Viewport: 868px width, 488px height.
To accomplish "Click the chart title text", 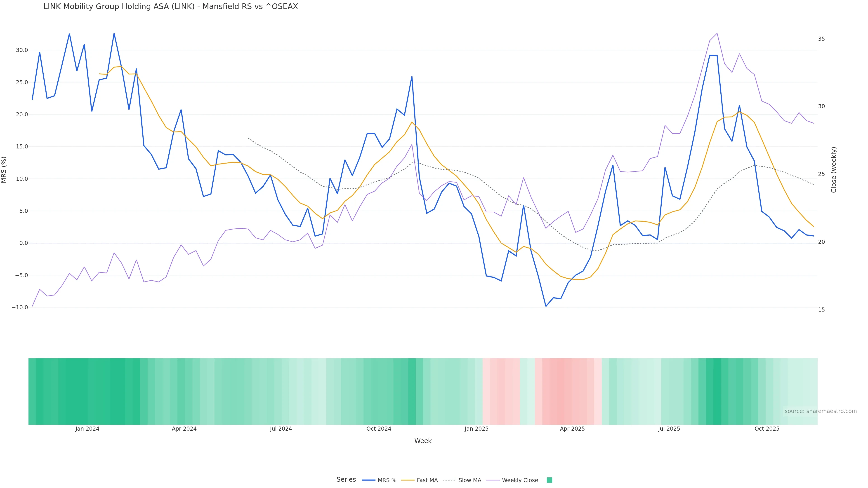I will tap(170, 7).
